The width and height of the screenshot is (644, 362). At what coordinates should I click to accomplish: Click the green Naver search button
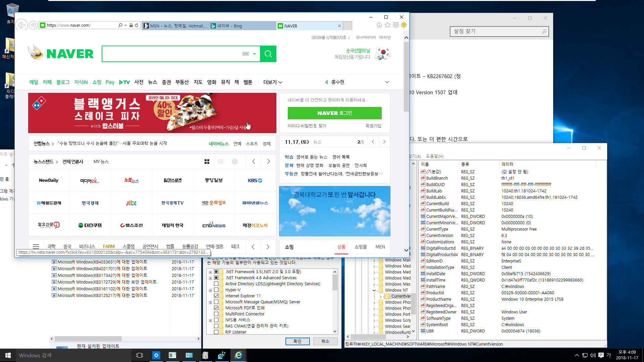click(268, 54)
